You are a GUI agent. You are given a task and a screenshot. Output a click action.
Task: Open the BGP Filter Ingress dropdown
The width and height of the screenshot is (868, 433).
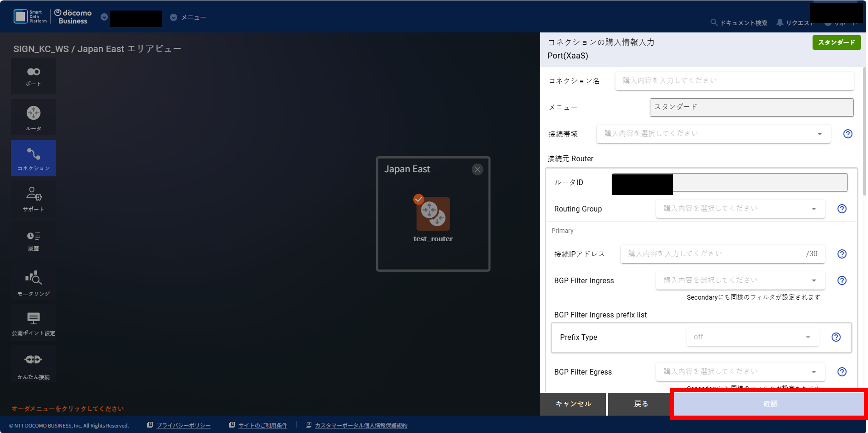740,280
